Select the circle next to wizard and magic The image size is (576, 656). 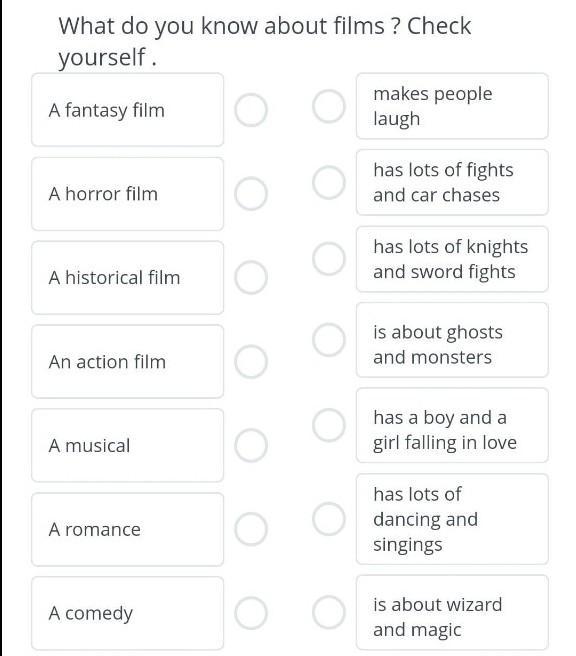point(329,612)
